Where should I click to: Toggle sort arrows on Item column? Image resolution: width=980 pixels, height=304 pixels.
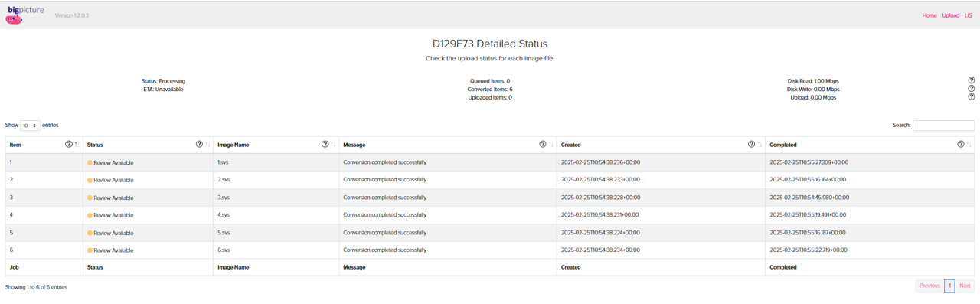click(77, 144)
